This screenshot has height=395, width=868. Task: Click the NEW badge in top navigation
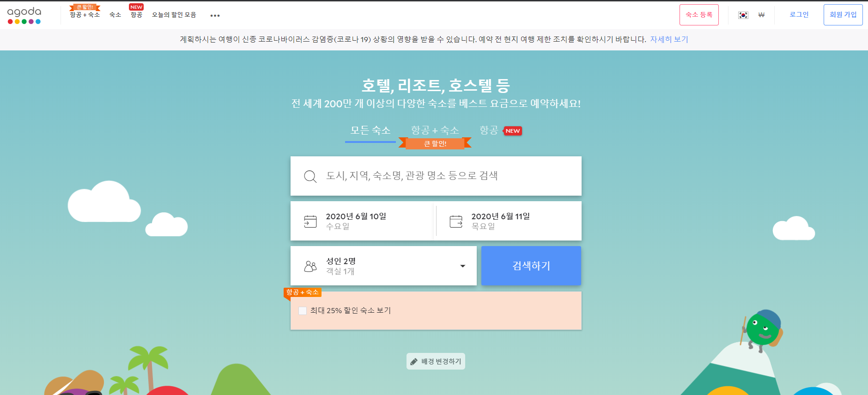[x=136, y=7]
